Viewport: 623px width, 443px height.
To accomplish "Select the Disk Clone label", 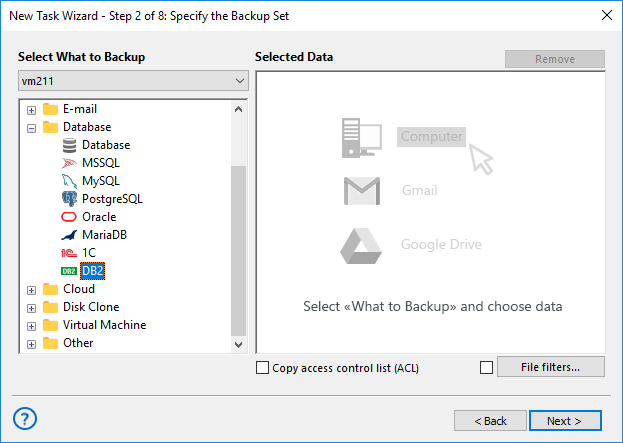I will click(91, 307).
